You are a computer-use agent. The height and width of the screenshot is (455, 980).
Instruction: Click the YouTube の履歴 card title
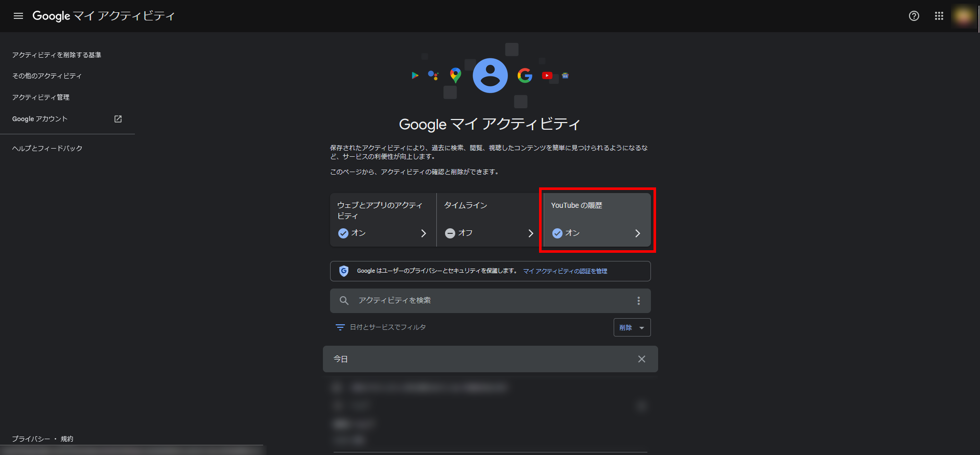[577, 205]
